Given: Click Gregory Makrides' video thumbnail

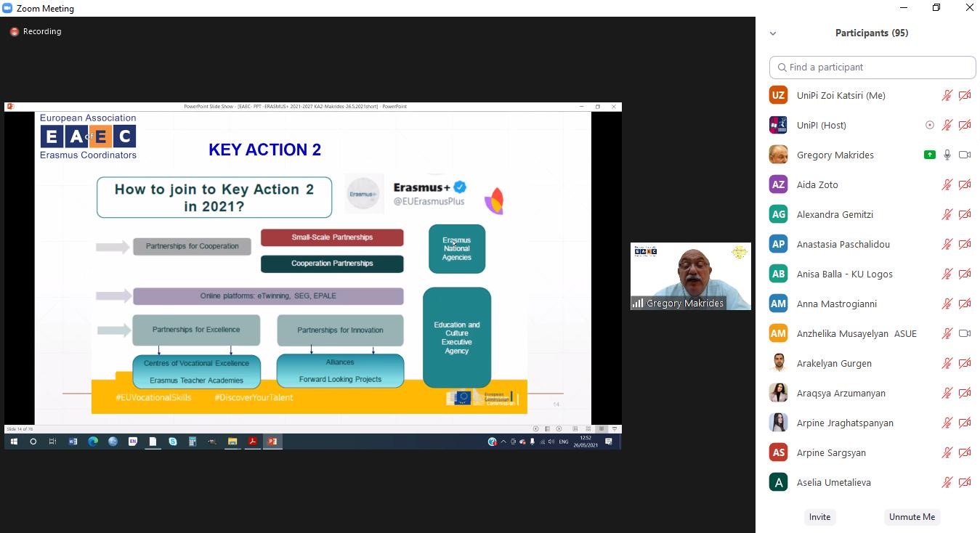Looking at the screenshot, I should tap(691, 277).
